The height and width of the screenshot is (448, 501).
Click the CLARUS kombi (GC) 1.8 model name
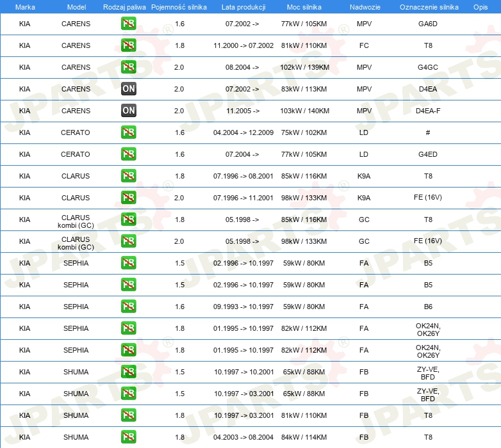coord(76,220)
